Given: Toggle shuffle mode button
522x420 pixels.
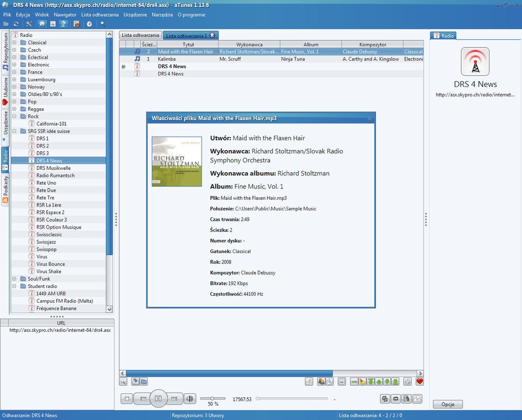Looking at the screenshot, I should coord(385,399).
